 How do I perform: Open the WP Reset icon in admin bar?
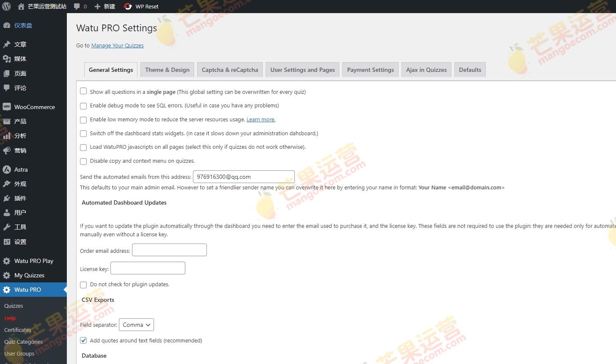[127, 6]
